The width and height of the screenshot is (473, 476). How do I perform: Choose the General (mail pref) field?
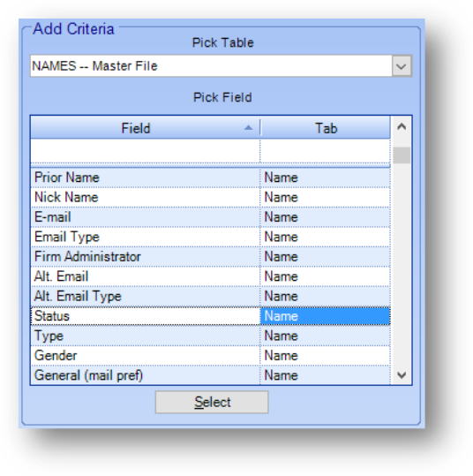[210, 375]
